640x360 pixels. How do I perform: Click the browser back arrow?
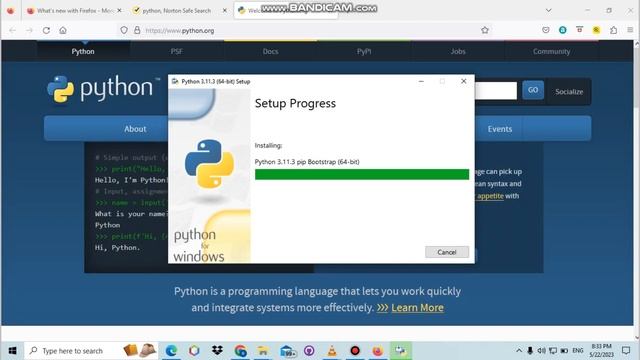coord(13,30)
